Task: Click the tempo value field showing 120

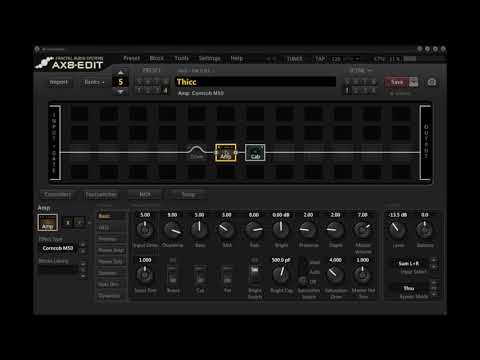Action: pyautogui.click(x=336, y=59)
